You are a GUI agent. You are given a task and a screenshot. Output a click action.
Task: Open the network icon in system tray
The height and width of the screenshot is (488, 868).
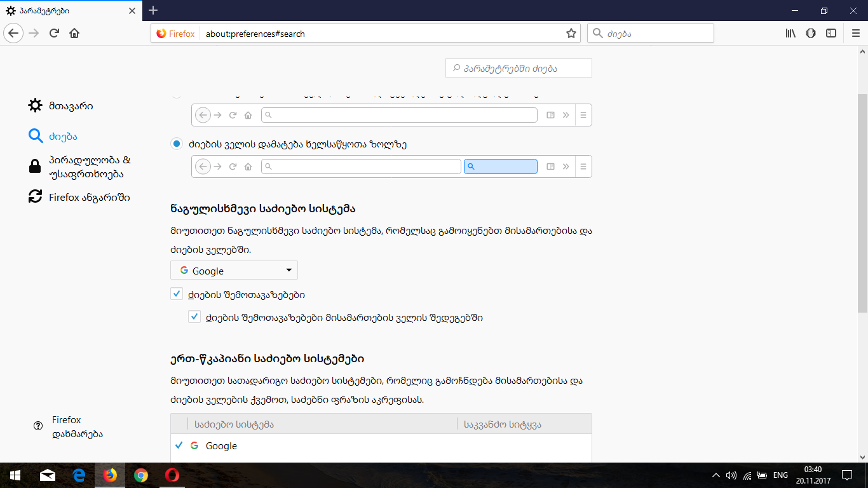(747, 475)
